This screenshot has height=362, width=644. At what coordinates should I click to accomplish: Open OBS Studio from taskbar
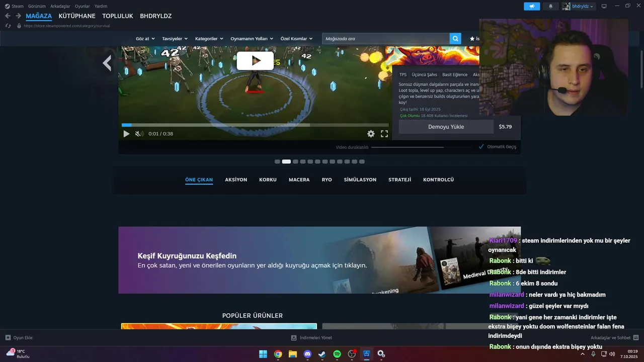pyautogui.click(x=352, y=354)
